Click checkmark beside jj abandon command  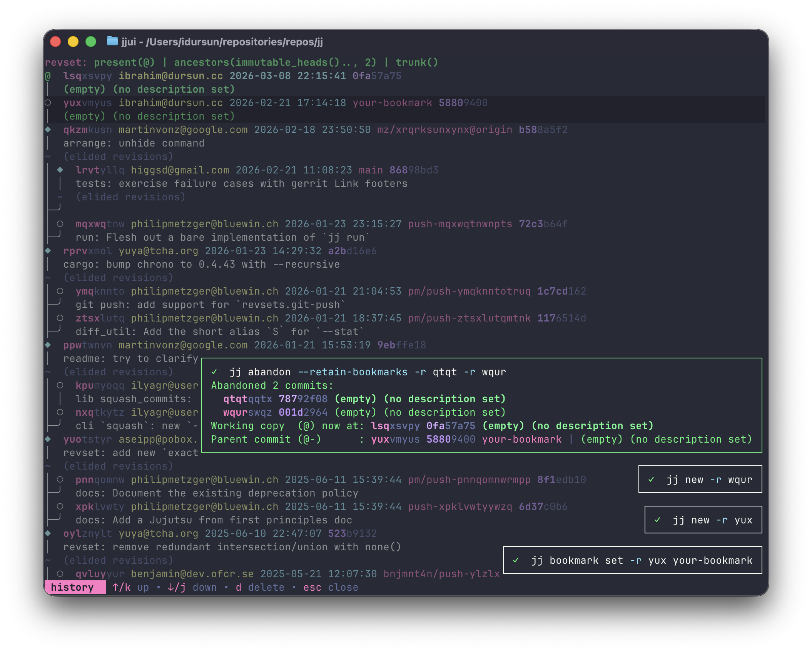(x=214, y=372)
